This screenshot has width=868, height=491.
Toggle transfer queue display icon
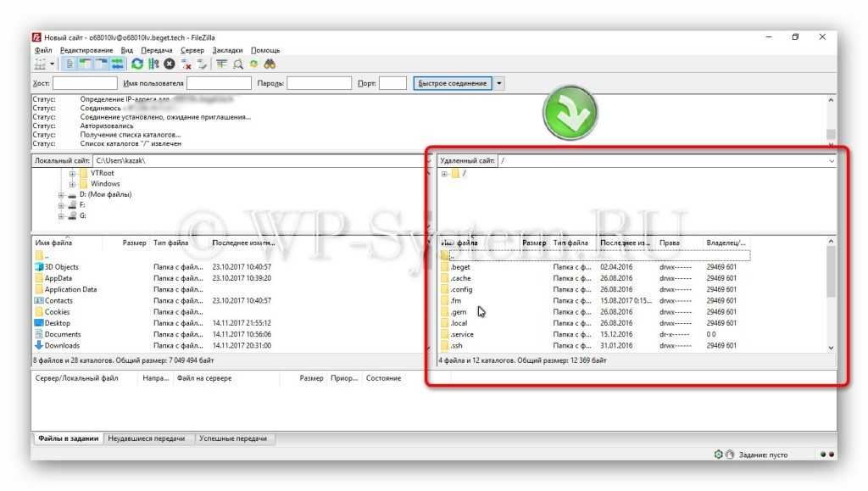[117, 64]
